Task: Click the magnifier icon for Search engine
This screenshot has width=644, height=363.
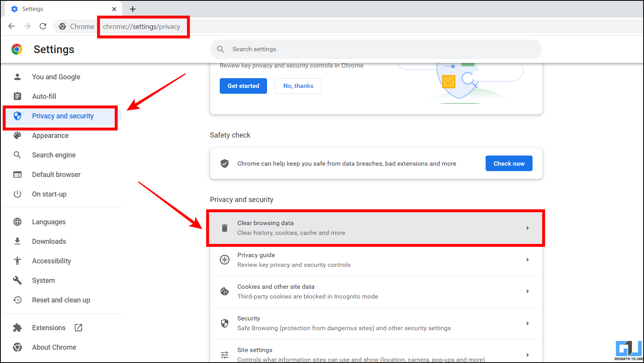Action: point(17,155)
